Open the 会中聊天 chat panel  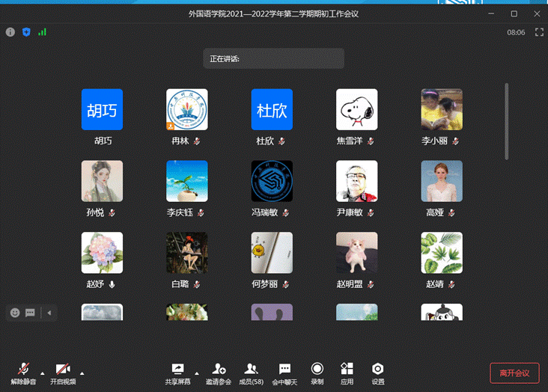click(x=284, y=369)
